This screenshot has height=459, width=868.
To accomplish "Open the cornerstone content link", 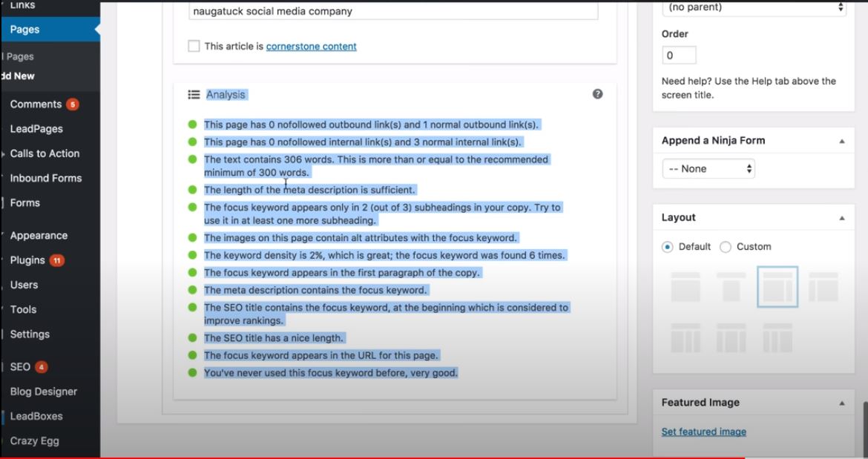I will [x=311, y=46].
